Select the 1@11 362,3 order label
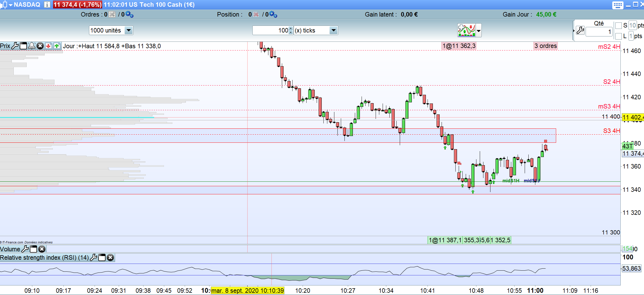Screen dimensions: 644x295 tap(459, 46)
